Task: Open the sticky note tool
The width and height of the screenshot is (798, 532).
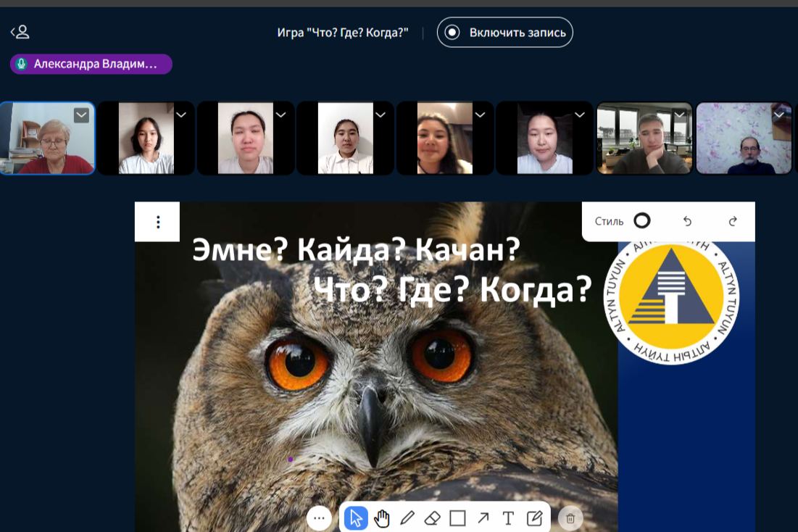Action: point(534,518)
